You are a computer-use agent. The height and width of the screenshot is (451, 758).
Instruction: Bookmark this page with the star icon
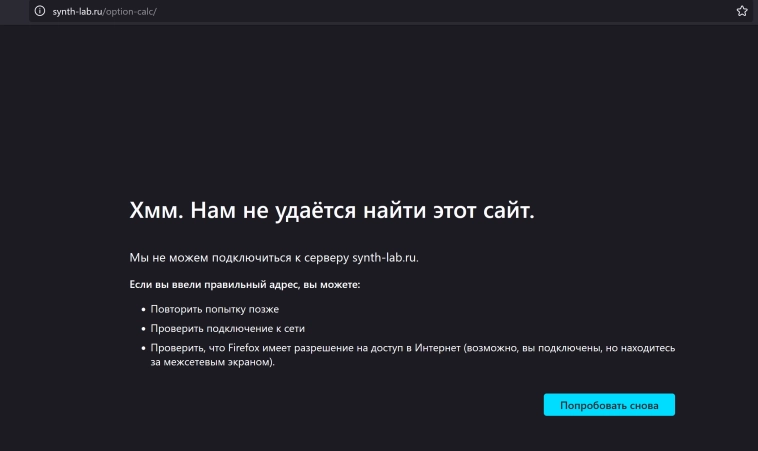click(741, 11)
